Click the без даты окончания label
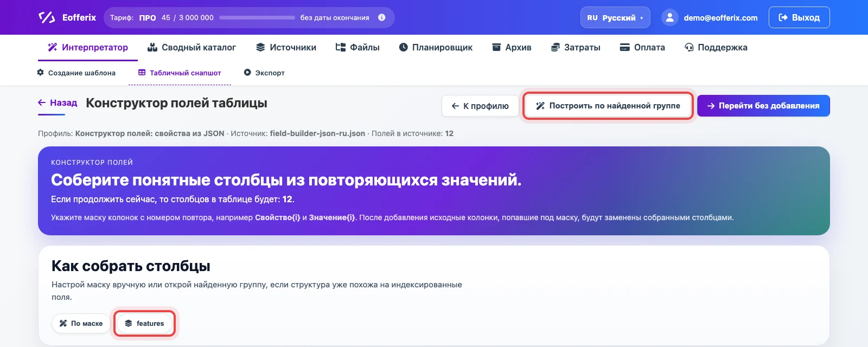This screenshot has width=868, height=347. coord(335,17)
